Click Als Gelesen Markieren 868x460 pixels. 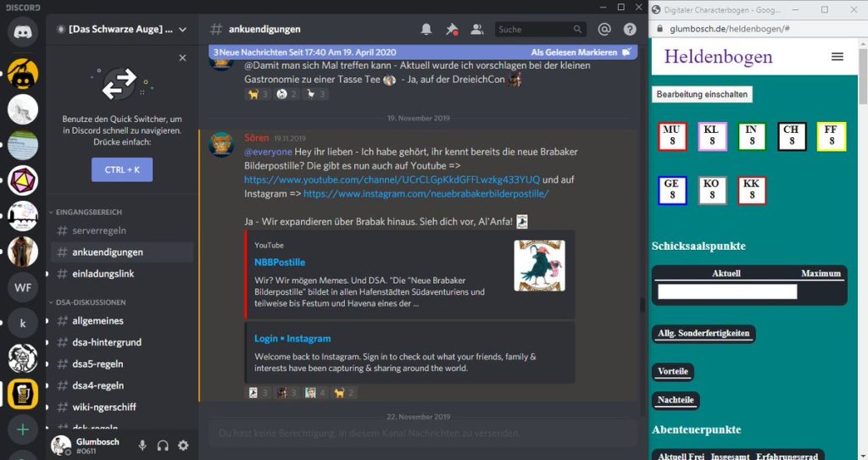click(x=580, y=52)
